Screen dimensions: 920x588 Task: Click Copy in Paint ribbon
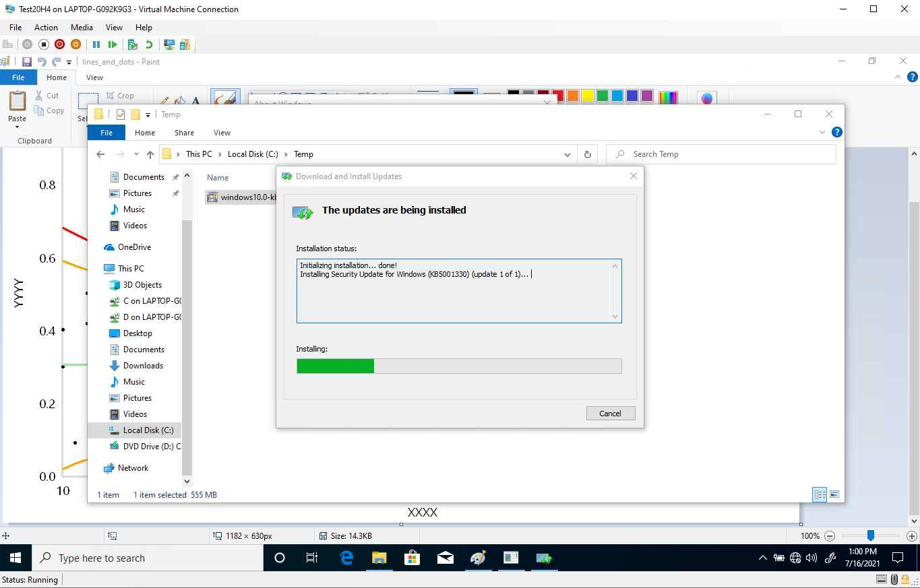[x=49, y=110]
